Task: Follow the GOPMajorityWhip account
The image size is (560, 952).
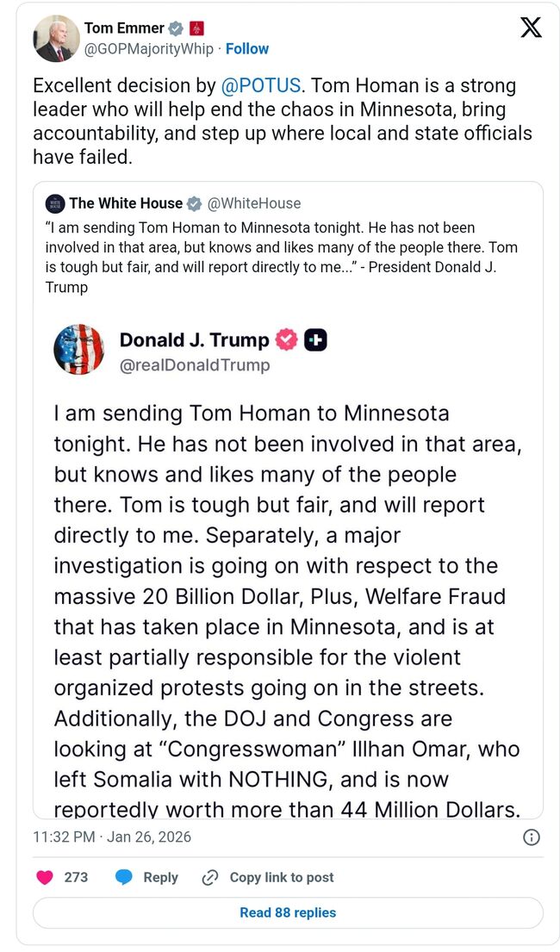Action: pyautogui.click(x=247, y=49)
